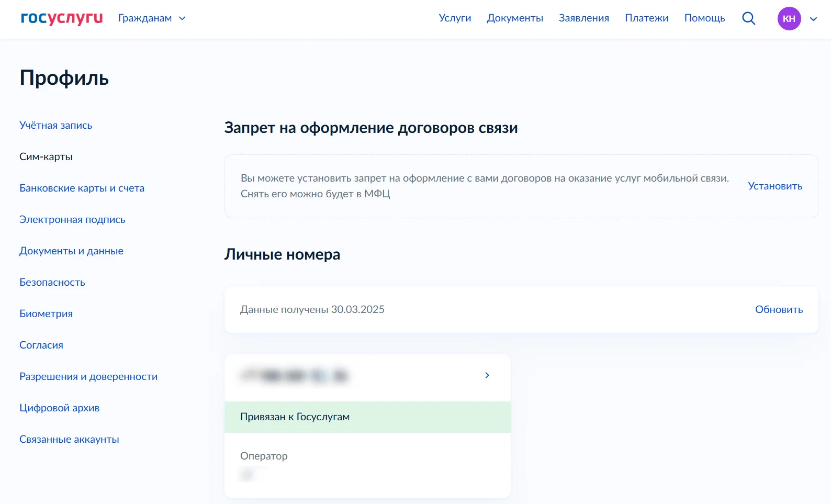Image resolution: width=831 pixels, height=504 pixels.
Task: Click Установить to set the ban
Action: pyautogui.click(x=774, y=186)
